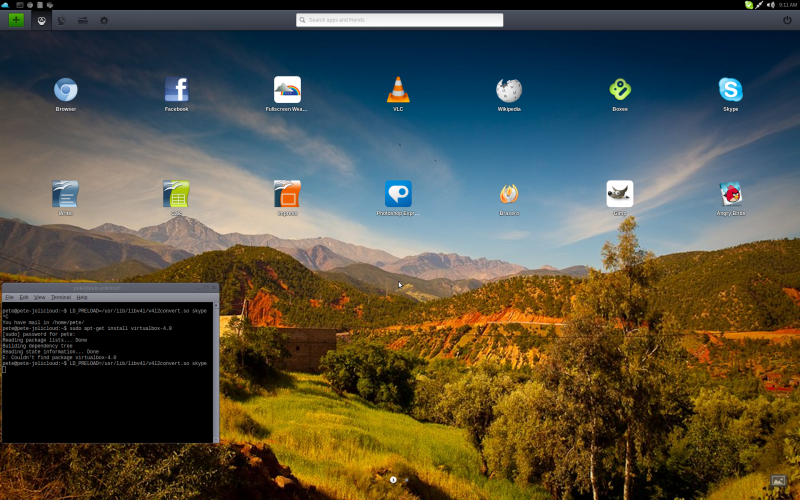Open the terminal View menu

pyautogui.click(x=39, y=297)
